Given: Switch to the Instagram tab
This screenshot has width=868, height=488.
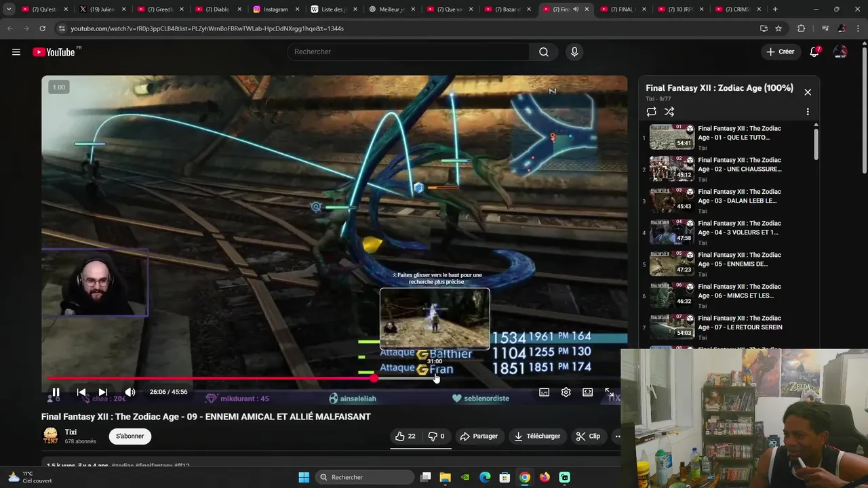Looking at the screenshot, I should 276,9.
